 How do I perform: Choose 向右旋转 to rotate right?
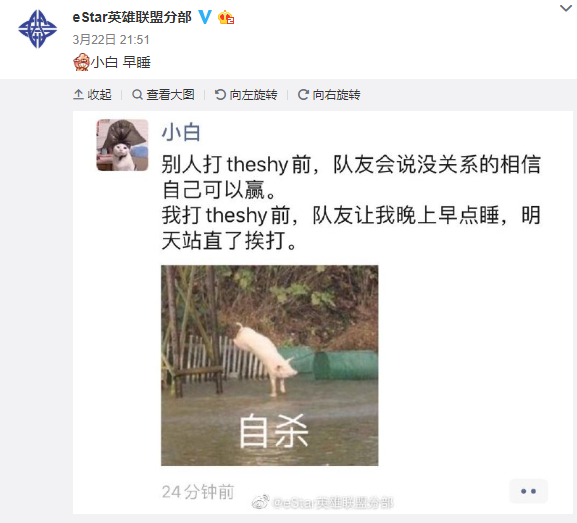pos(329,95)
